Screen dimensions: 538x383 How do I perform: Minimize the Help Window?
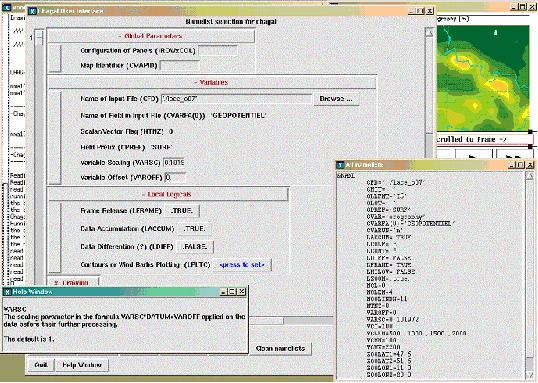(x=224, y=292)
